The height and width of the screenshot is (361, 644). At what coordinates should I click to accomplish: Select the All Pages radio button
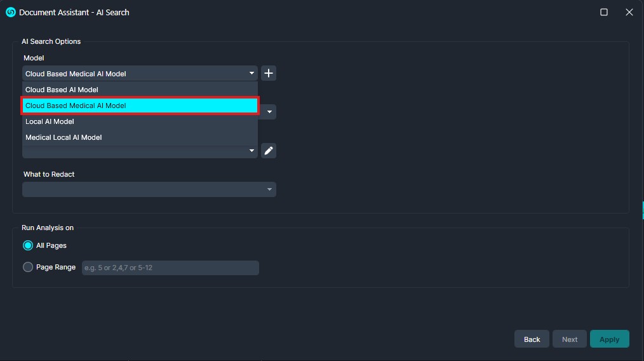tap(28, 245)
